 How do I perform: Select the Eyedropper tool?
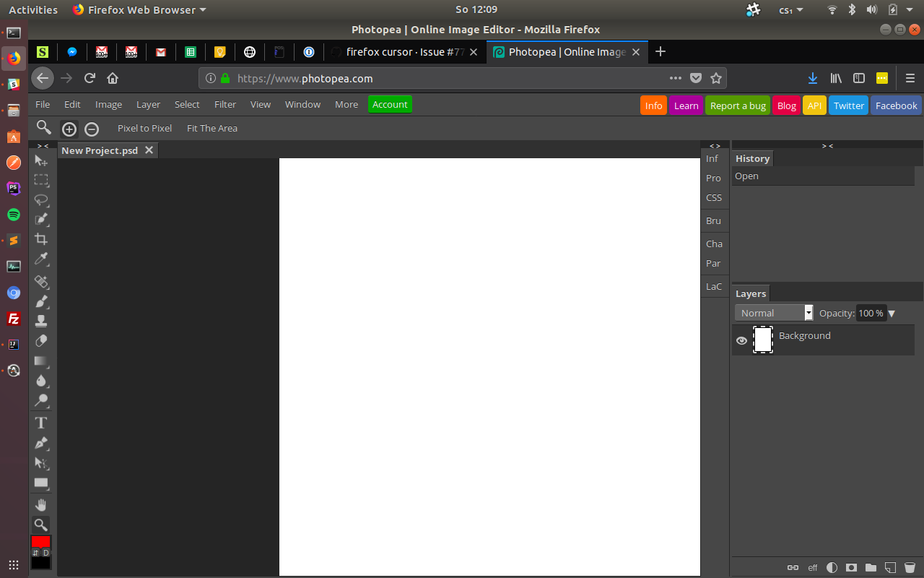pyautogui.click(x=41, y=259)
